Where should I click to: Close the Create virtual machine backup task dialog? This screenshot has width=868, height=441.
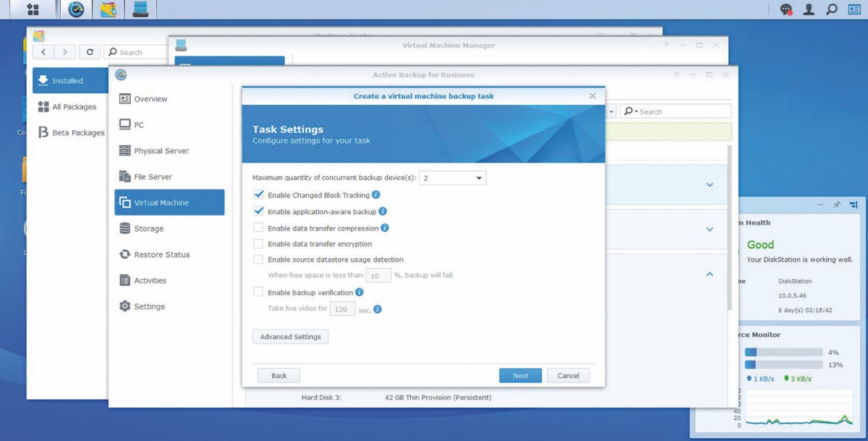tap(593, 96)
